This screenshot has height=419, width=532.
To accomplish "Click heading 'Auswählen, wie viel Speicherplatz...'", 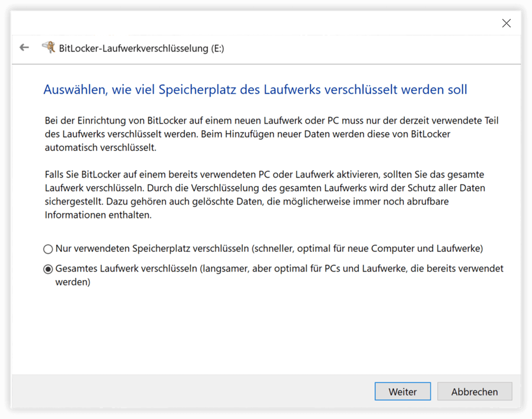I will point(255,90).
